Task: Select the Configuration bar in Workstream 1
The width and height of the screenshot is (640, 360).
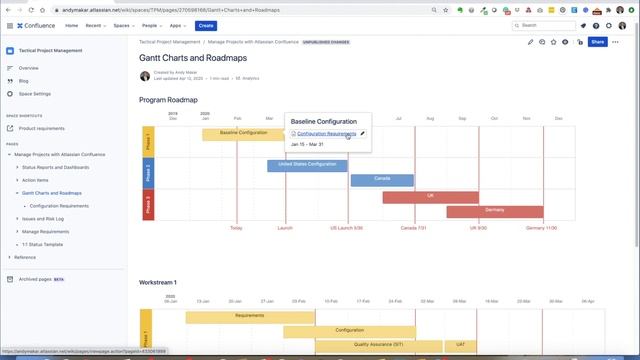Action: (349, 332)
